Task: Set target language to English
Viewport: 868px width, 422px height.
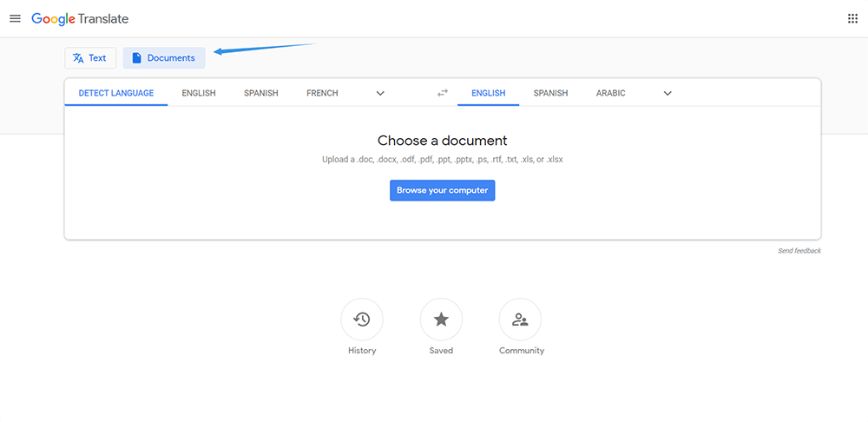Action: [488, 93]
